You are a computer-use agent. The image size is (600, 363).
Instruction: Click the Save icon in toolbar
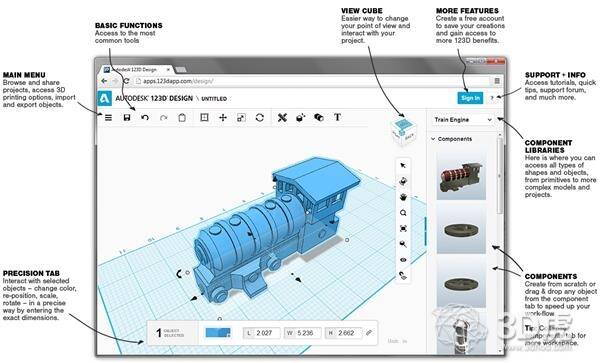tap(127, 117)
